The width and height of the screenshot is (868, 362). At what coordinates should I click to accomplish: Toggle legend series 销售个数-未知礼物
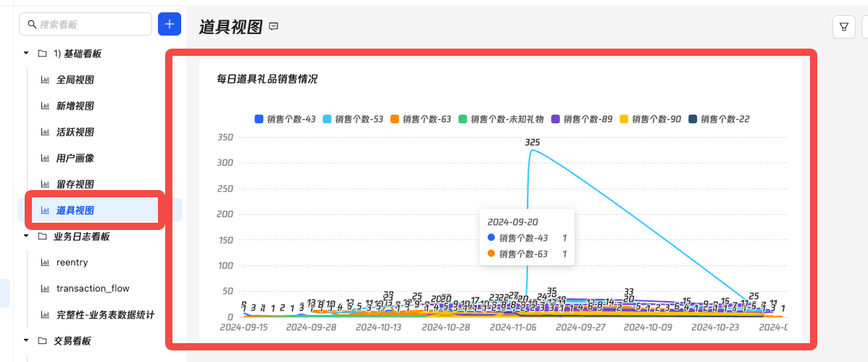click(501, 119)
